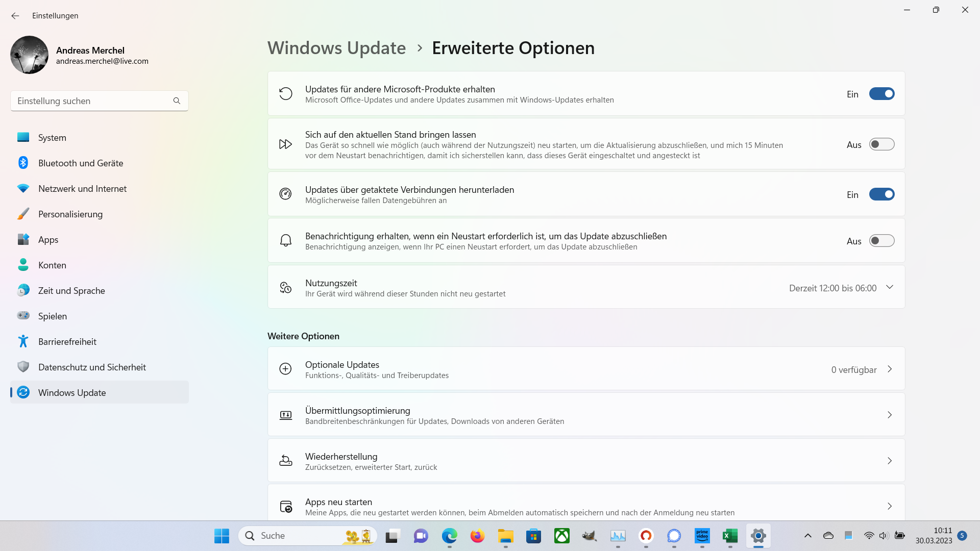980x551 pixels.
Task: Enable 'Sich auf den aktuellen Stand bringen' toggle
Action: [x=881, y=144]
